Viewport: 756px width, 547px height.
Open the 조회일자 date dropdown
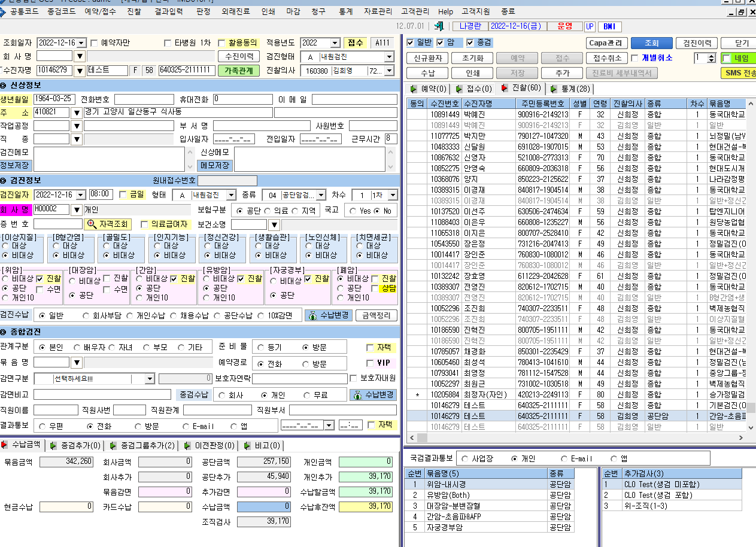[80, 42]
